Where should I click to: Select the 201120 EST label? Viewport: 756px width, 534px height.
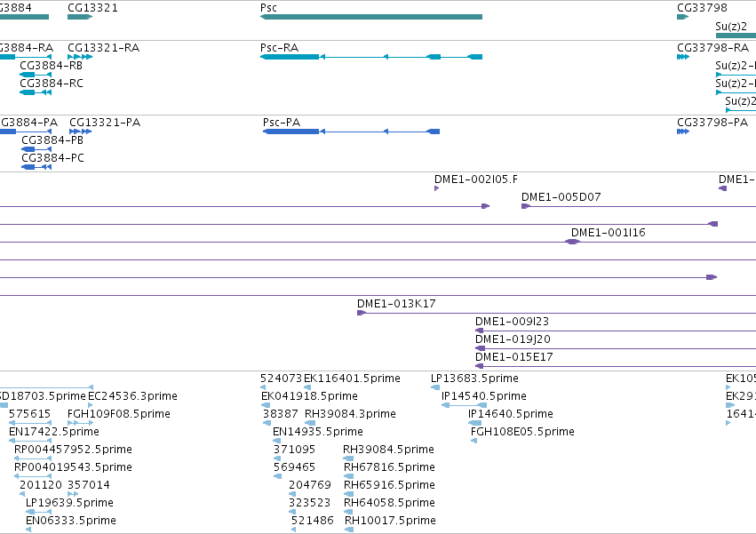(x=41, y=485)
